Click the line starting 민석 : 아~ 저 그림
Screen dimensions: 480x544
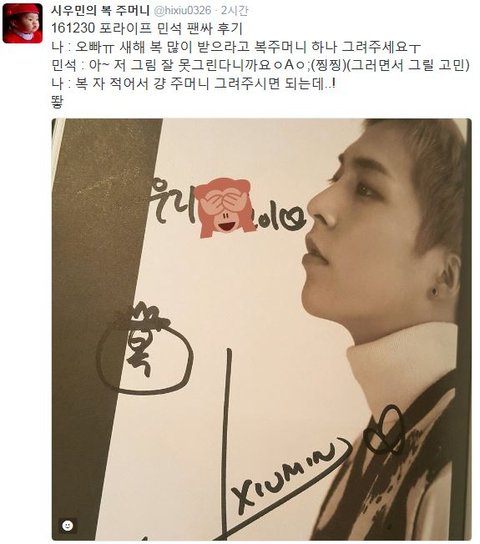[x=260, y=66]
